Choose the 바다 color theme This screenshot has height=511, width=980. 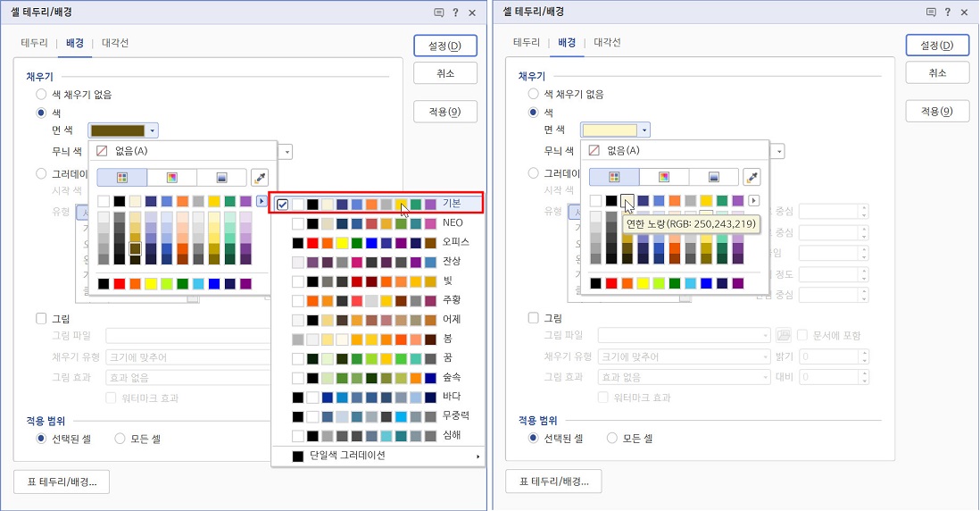click(378, 397)
